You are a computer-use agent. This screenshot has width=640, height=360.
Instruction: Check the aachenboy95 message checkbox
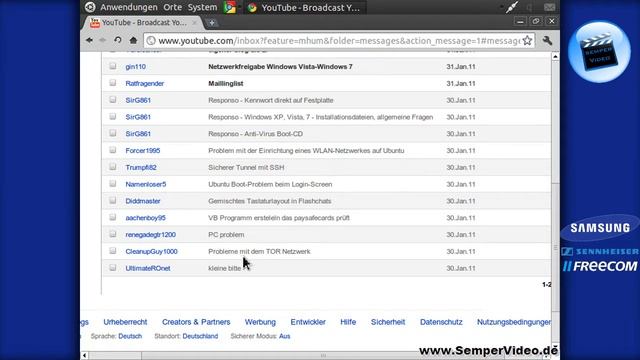click(113, 217)
